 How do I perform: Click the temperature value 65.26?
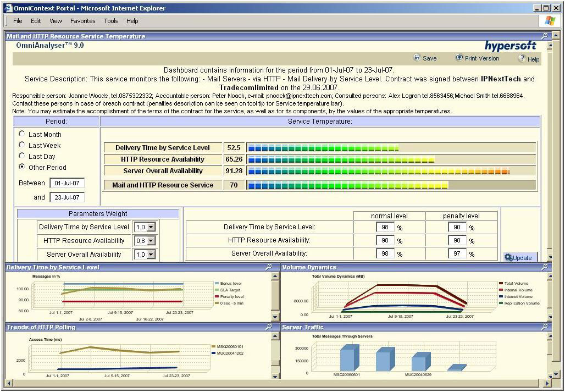pyautogui.click(x=234, y=159)
